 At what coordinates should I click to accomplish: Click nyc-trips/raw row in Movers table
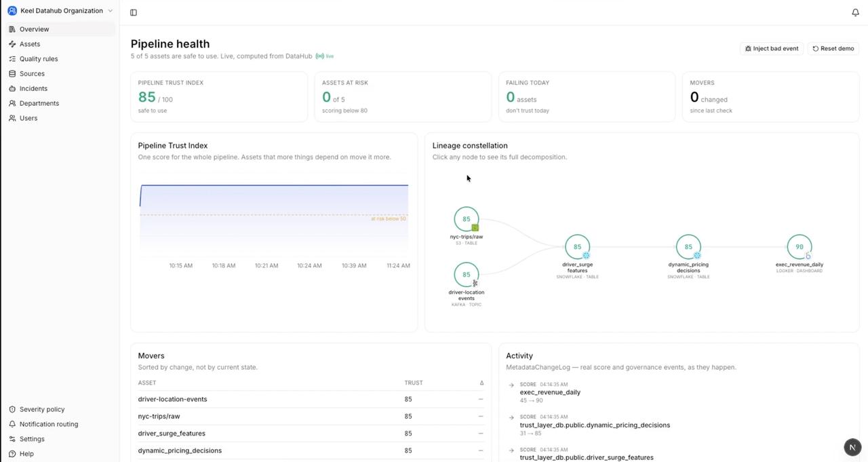(311, 416)
